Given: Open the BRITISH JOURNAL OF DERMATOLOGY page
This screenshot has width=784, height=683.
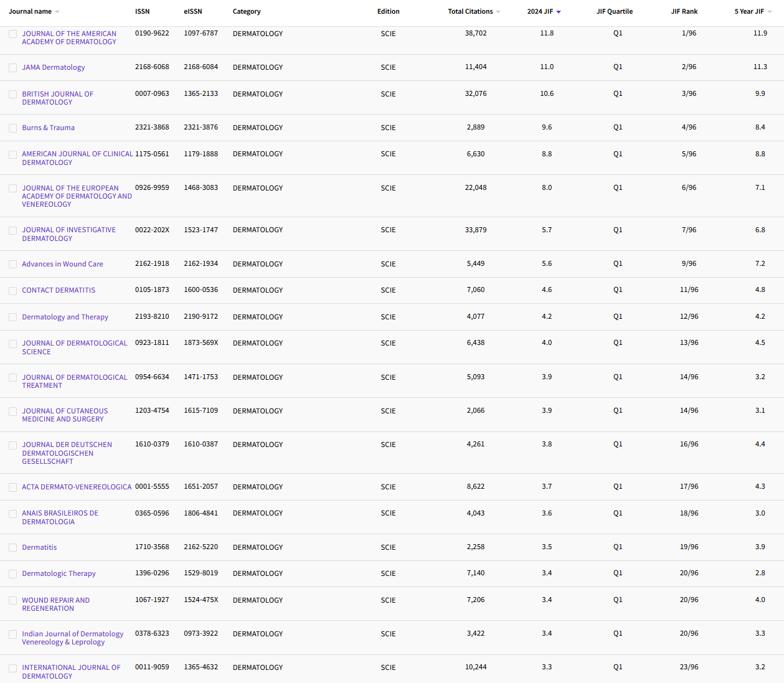Looking at the screenshot, I should (57, 98).
